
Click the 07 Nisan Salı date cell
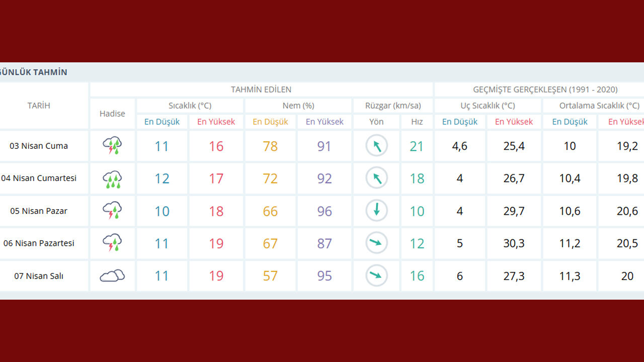tap(39, 276)
